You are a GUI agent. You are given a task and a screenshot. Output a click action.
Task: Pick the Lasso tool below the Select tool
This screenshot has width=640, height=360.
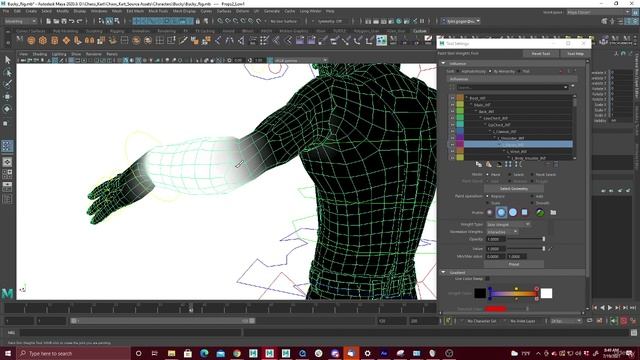(7, 73)
